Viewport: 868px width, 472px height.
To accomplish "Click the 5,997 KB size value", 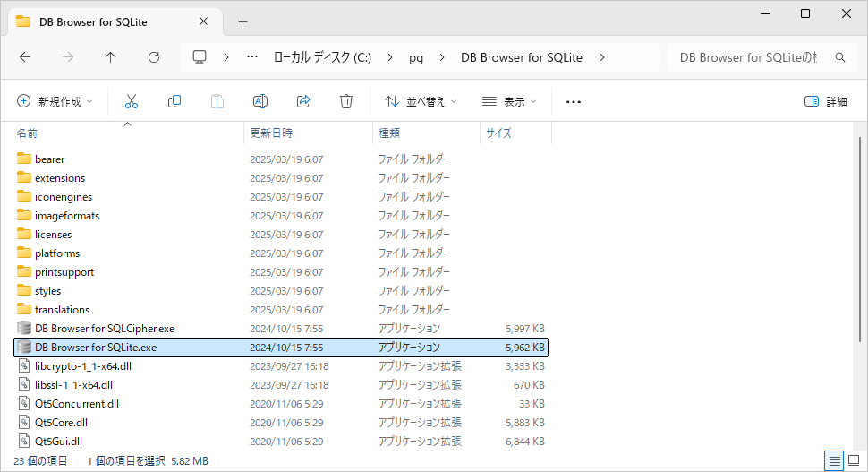I will coord(524,329).
